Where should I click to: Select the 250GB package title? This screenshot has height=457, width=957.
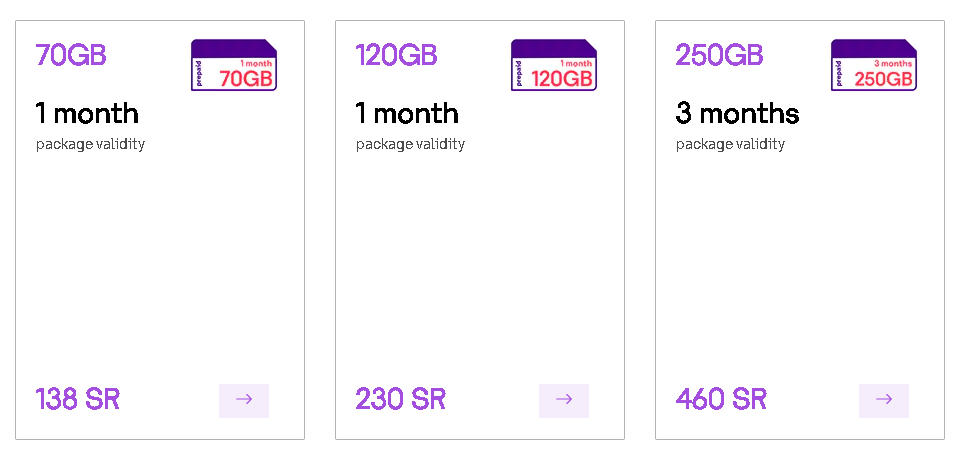(719, 55)
